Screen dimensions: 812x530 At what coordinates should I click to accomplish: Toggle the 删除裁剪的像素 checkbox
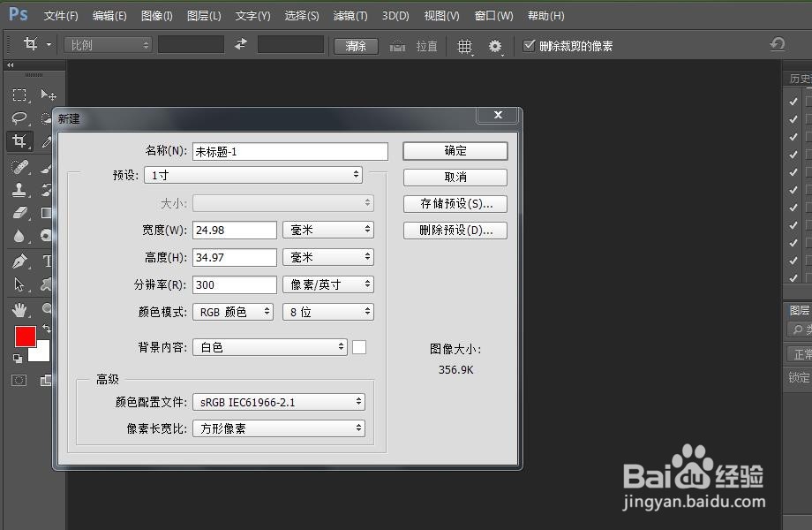click(x=530, y=46)
